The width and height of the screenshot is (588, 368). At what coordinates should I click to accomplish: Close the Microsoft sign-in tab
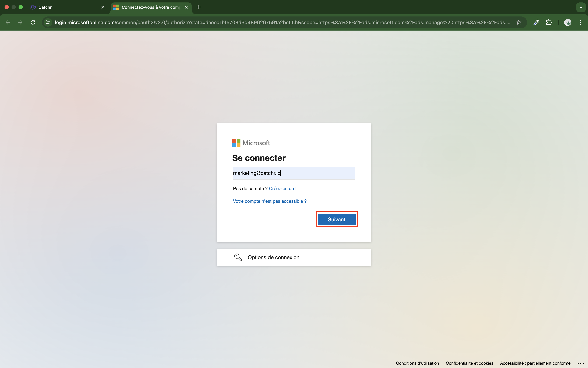pos(186,7)
